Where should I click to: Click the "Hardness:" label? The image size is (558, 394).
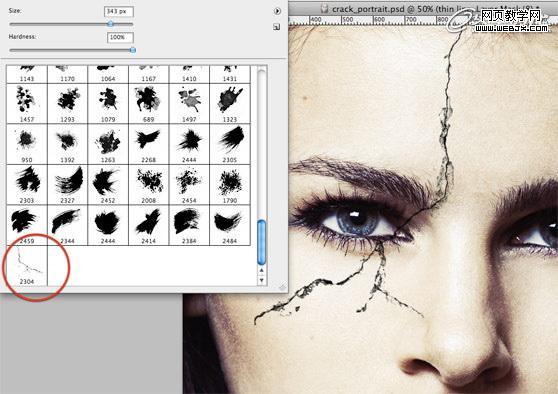click(22, 37)
